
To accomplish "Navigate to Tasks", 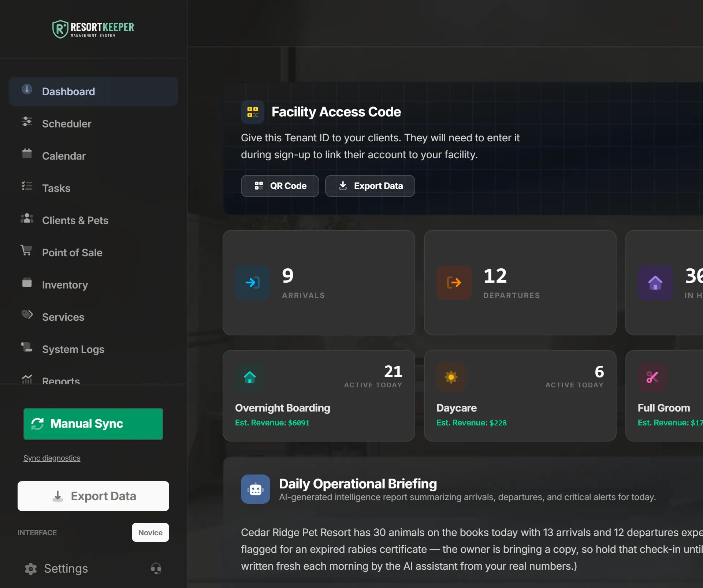I will pyautogui.click(x=93, y=188).
